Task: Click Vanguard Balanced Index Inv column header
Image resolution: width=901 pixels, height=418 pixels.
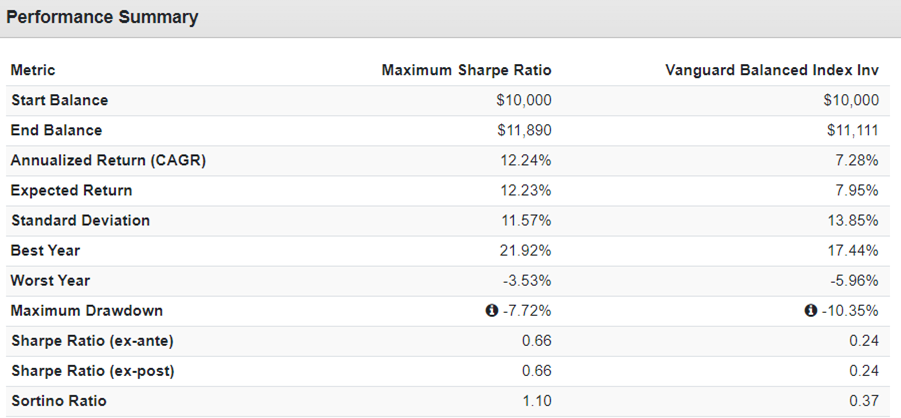Action: coord(771,70)
